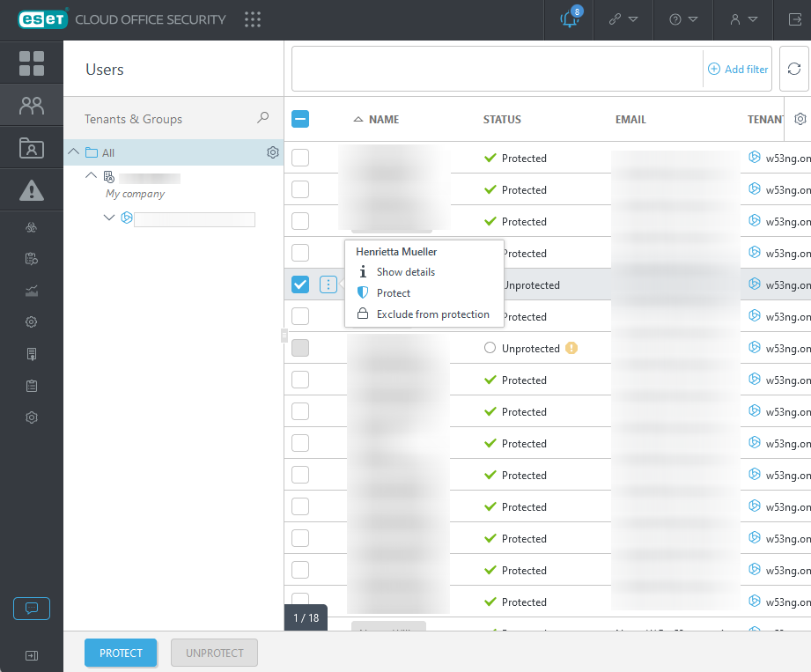Click the feedback chat bubble icon
The width and height of the screenshot is (811, 672).
pyautogui.click(x=32, y=608)
